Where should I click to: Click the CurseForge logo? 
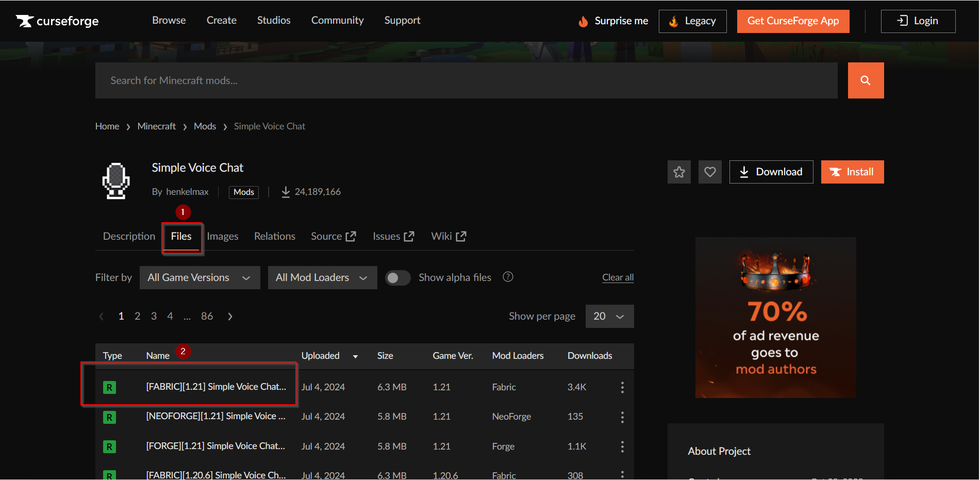point(57,21)
